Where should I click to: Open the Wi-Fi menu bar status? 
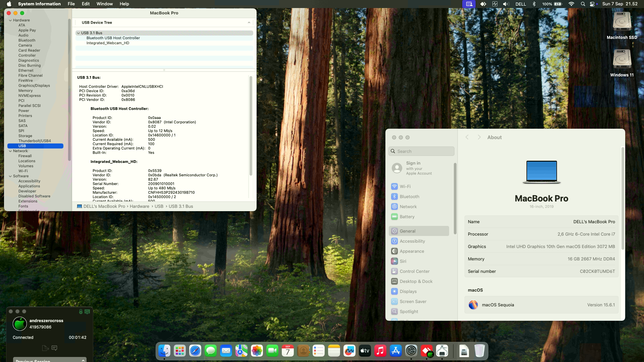point(571,4)
